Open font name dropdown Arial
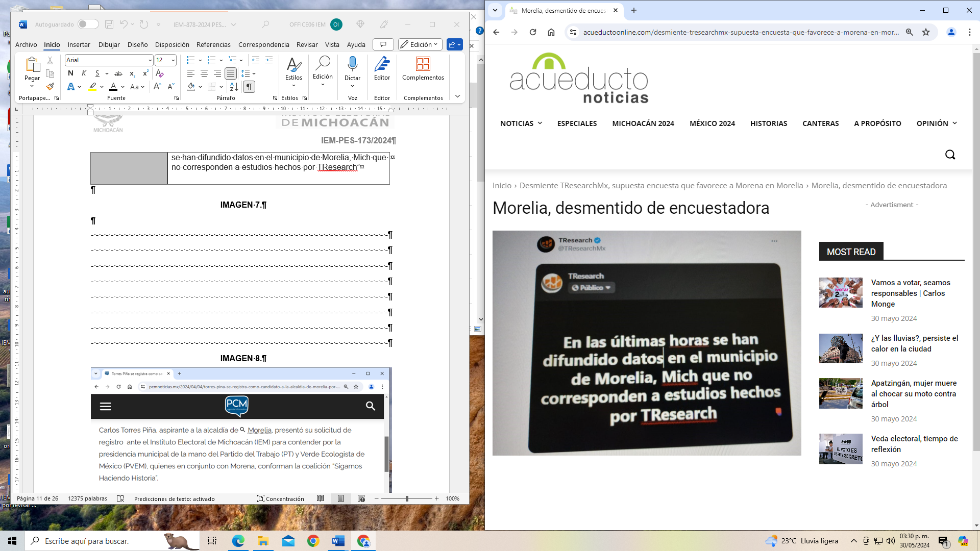Image resolution: width=980 pixels, height=551 pixels. pyautogui.click(x=150, y=60)
